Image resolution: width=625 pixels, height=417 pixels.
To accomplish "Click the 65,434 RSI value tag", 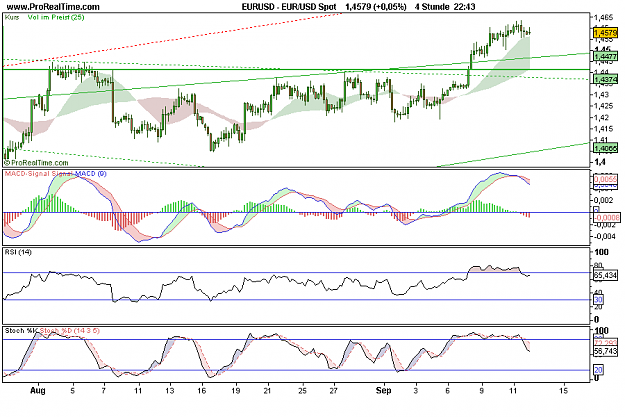I will pos(605,275).
